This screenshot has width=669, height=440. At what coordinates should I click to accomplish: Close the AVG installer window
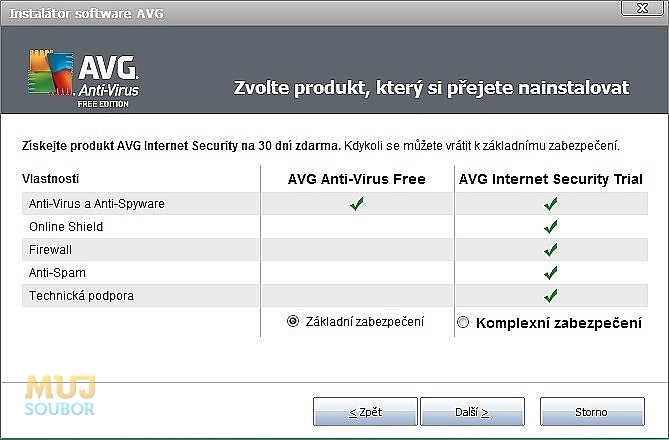pyautogui.click(x=642, y=8)
